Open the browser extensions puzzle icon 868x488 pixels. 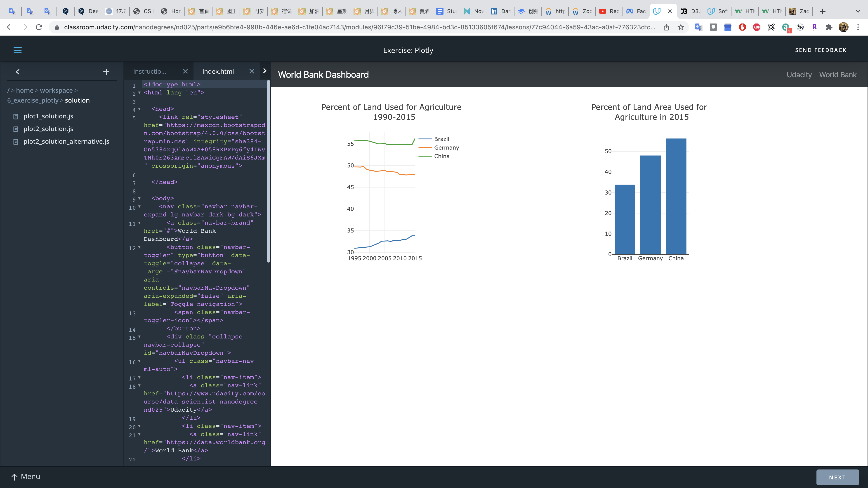tap(829, 27)
